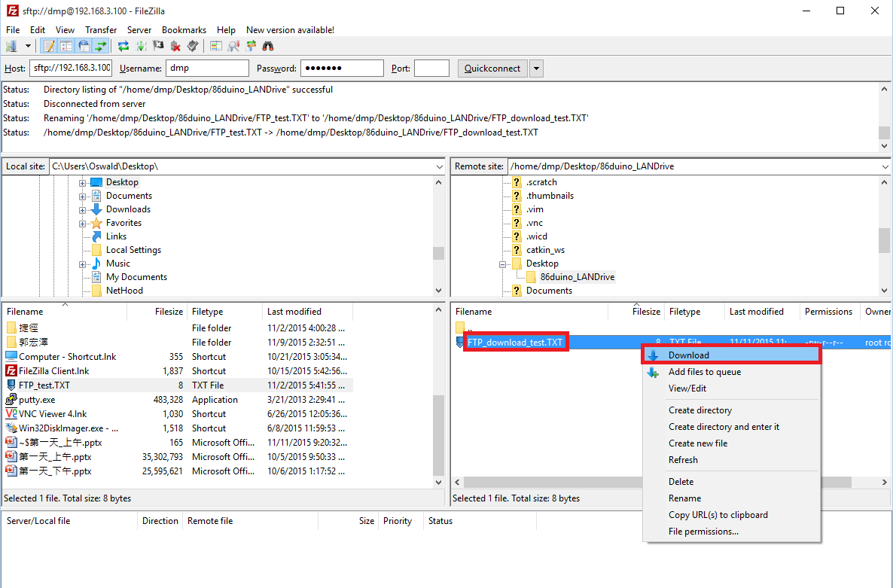Click the Port input field
The image size is (893, 588).
pos(431,69)
